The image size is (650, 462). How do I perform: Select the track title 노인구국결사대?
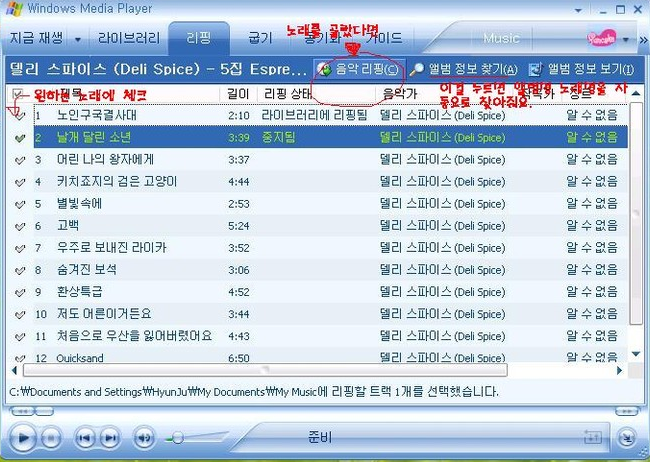[x=97, y=115]
